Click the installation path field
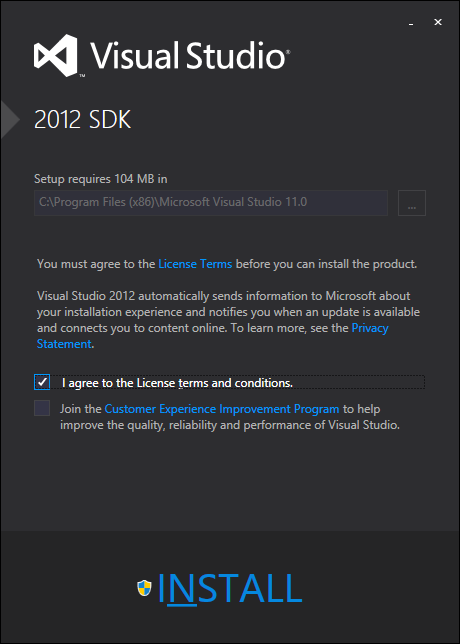The height and width of the screenshot is (644, 460). point(211,203)
